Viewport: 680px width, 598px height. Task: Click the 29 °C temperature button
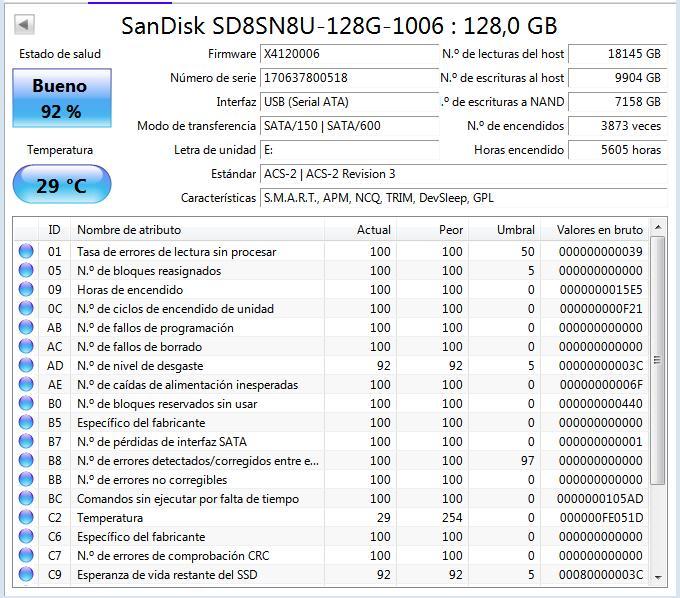coord(62,185)
